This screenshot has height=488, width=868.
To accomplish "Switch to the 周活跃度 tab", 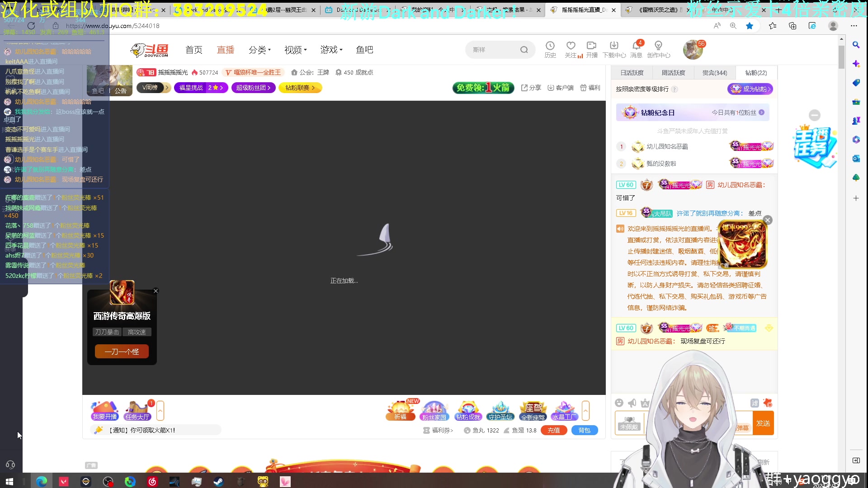I will pos(673,73).
